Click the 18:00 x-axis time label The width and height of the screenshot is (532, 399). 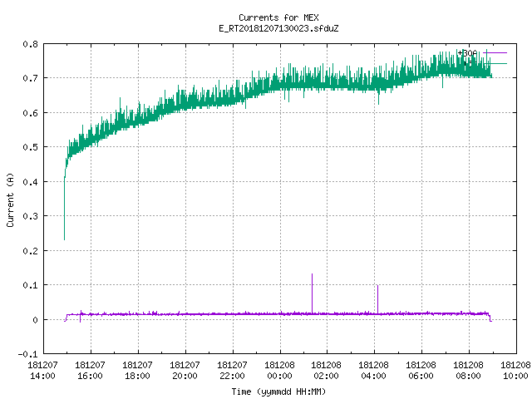pos(137,376)
